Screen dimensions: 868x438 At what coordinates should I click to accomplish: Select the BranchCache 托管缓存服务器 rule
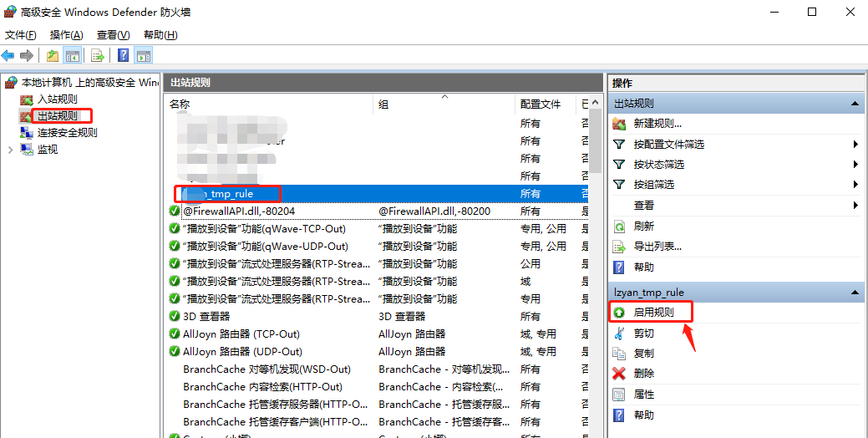point(377,405)
